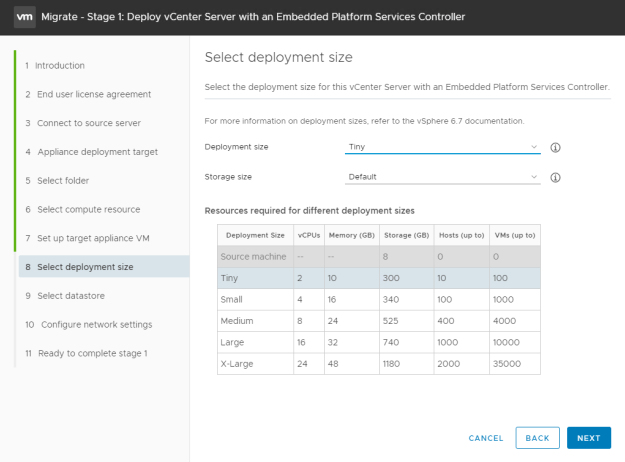Viewport: 625px width, 462px height.
Task: Go to step 2 End user license agreement
Action: tap(88, 94)
